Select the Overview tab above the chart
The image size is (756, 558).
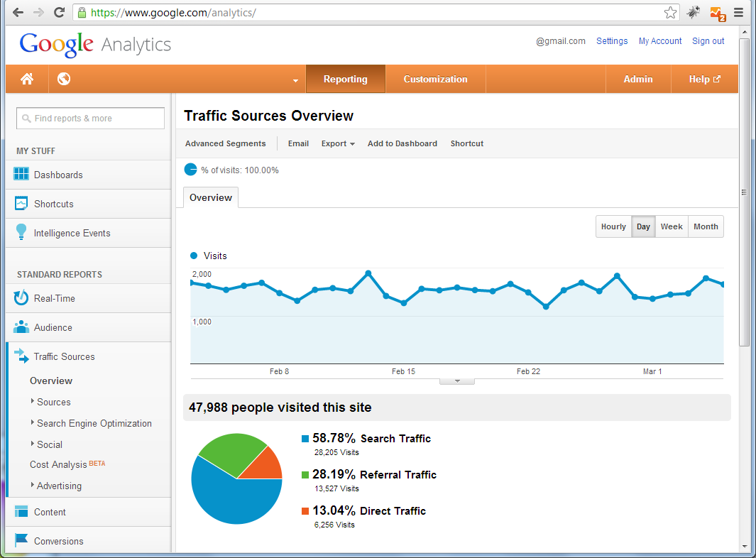point(211,198)
